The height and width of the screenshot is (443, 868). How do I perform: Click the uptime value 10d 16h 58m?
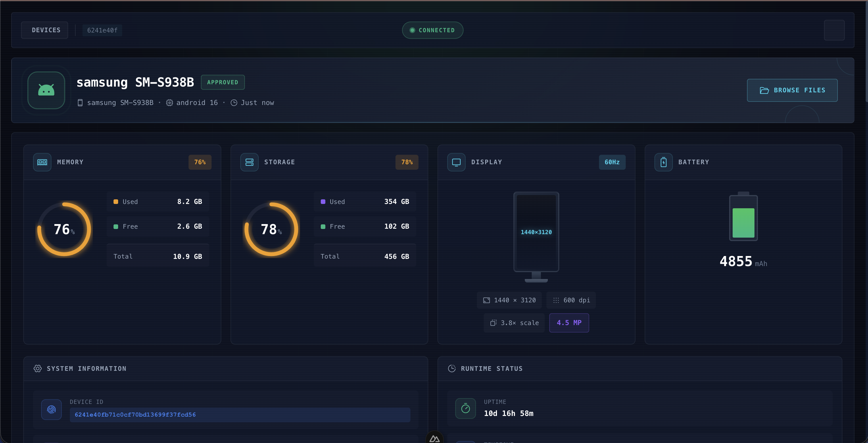pos(508,413)
